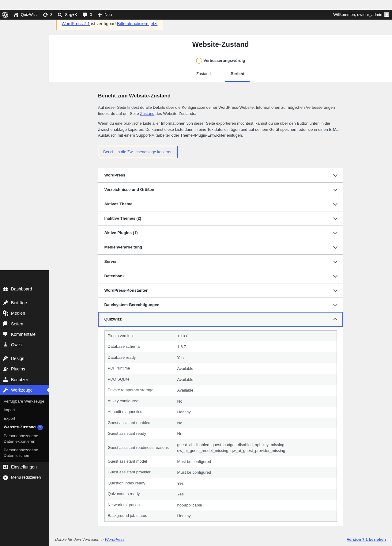The image size is (392, 546).
Task: Click the Website-Zustand page heading
Action: click(x=221, y=44)
